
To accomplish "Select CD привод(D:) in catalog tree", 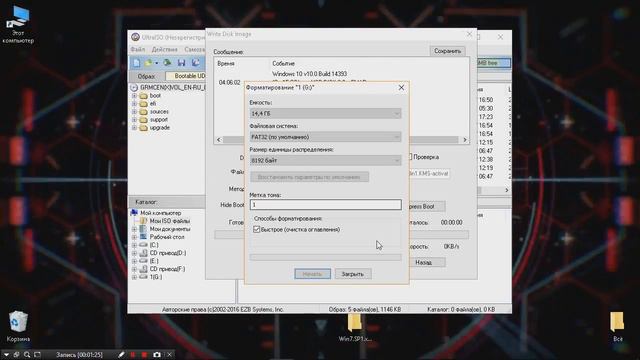I will 168,253.
